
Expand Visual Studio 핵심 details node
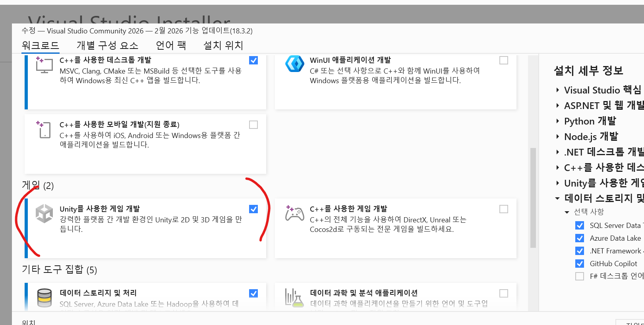[x=558, y=90]
